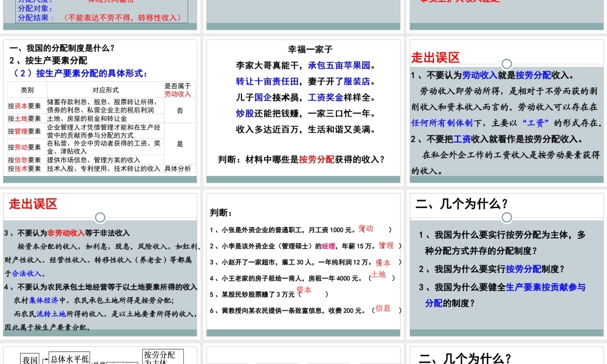Click the '按劳分配为主体' box in the diagram slide
The image size is (607, 364).
point(163,357)
